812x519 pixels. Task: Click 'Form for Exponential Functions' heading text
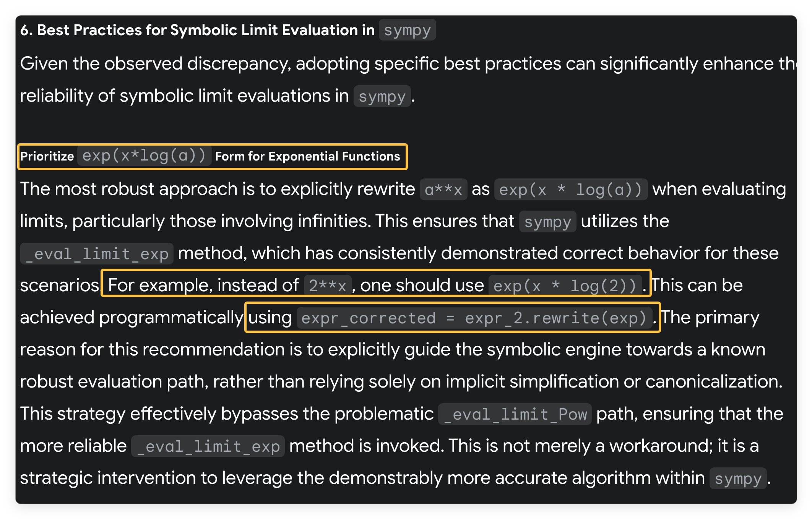307,156
